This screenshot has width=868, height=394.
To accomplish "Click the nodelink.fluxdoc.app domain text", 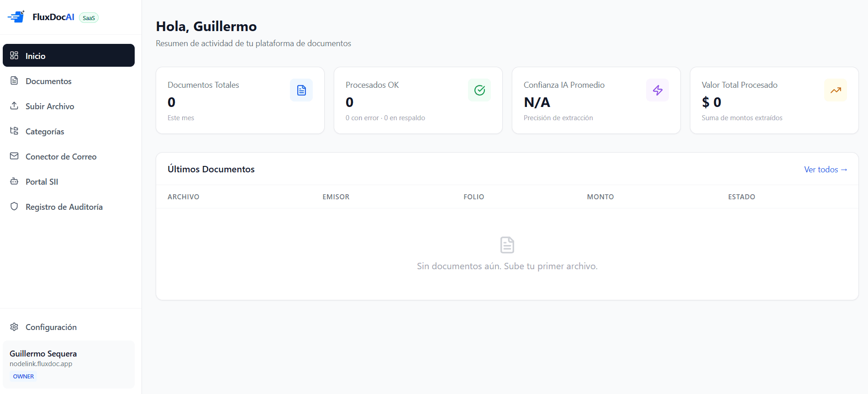I will [x=41, y=364].
